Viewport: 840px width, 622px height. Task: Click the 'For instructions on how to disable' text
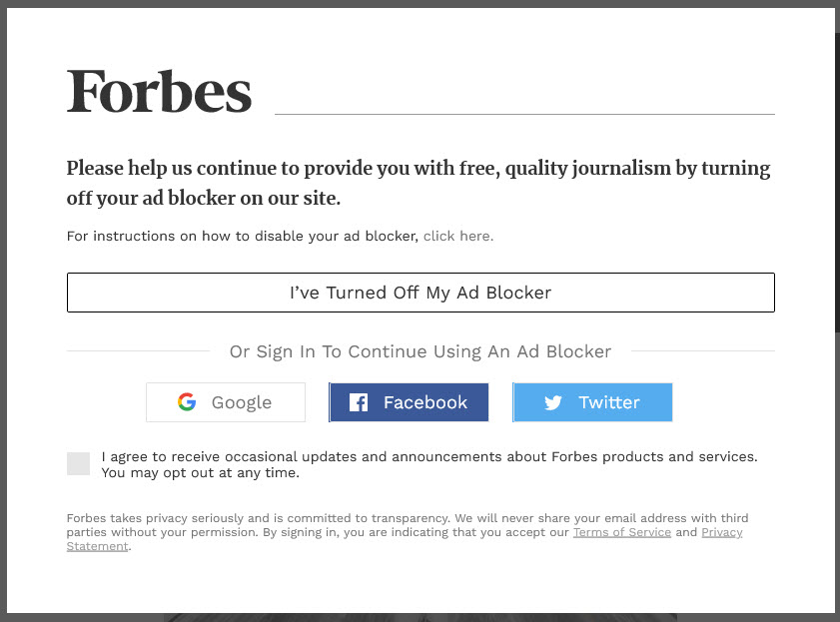[x=242, y=236]
